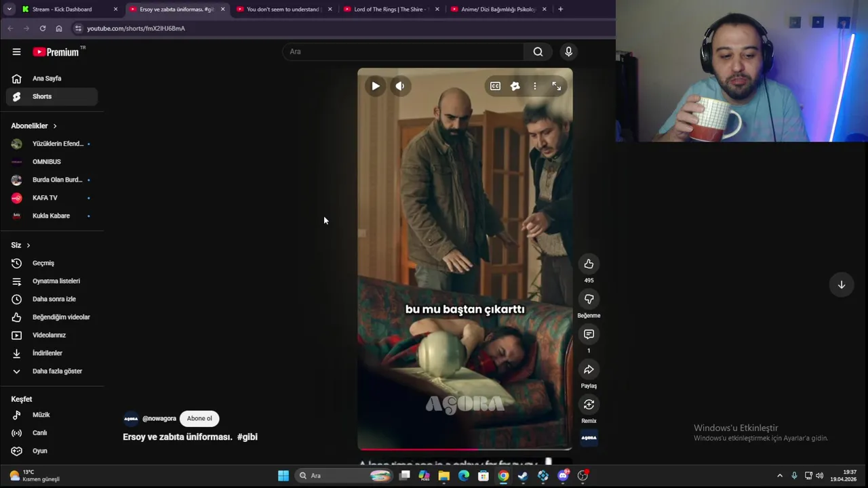Viewport: 868px width, 488px height.
Task: Click the address bar URL
Action: [x=136, y=28]
